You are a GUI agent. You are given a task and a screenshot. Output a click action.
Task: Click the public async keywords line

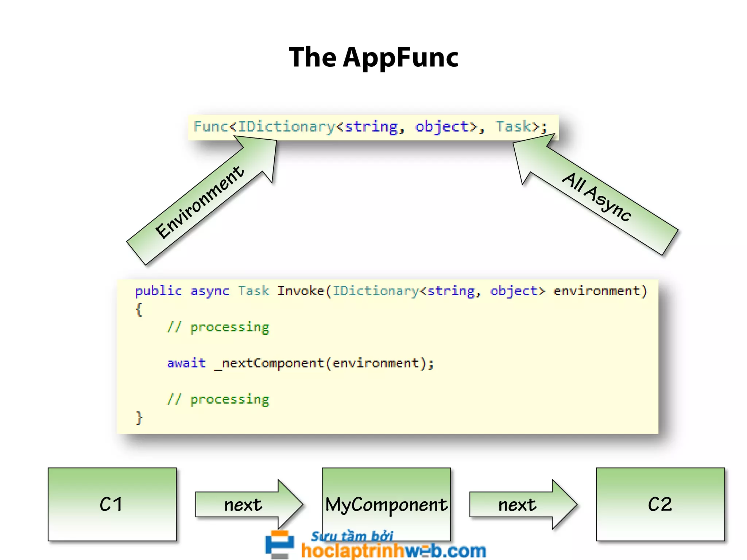pyautogui.click(x=182, y=291)
